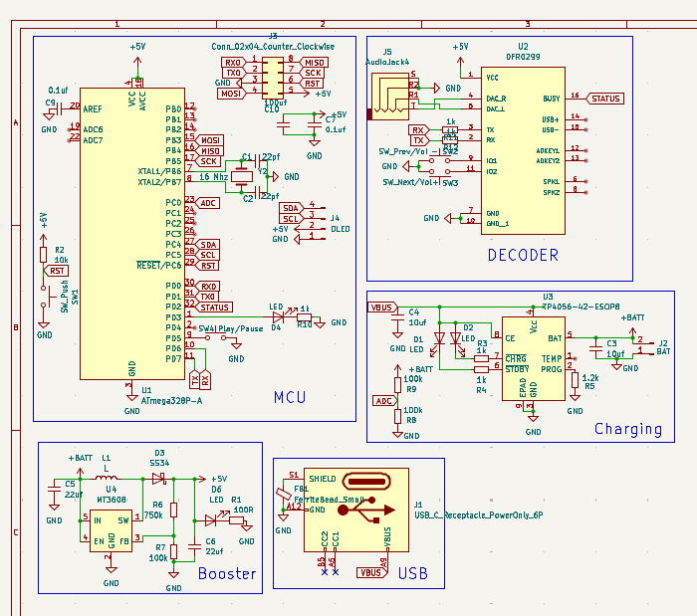
Task: Click the "DECODER" section title text
Action: coord(523,255)
